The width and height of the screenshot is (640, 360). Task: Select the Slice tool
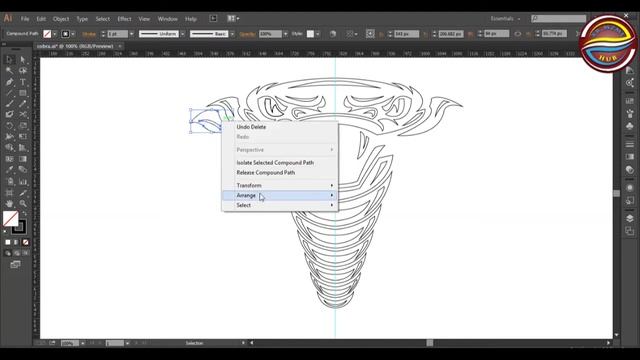click(x=23, y=192)
